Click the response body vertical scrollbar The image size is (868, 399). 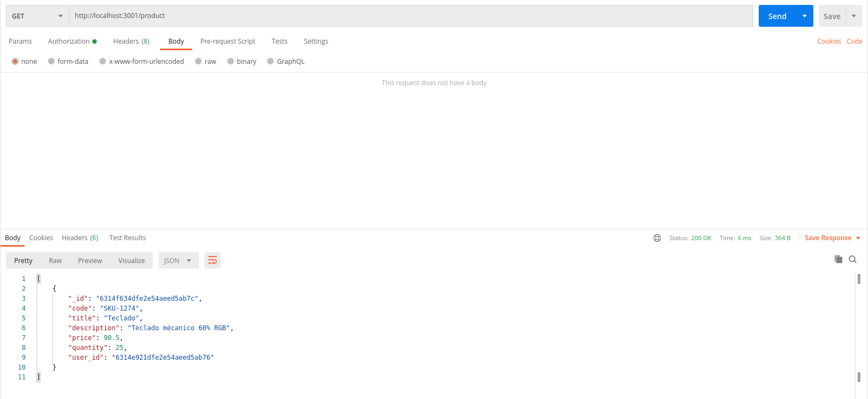859,327
